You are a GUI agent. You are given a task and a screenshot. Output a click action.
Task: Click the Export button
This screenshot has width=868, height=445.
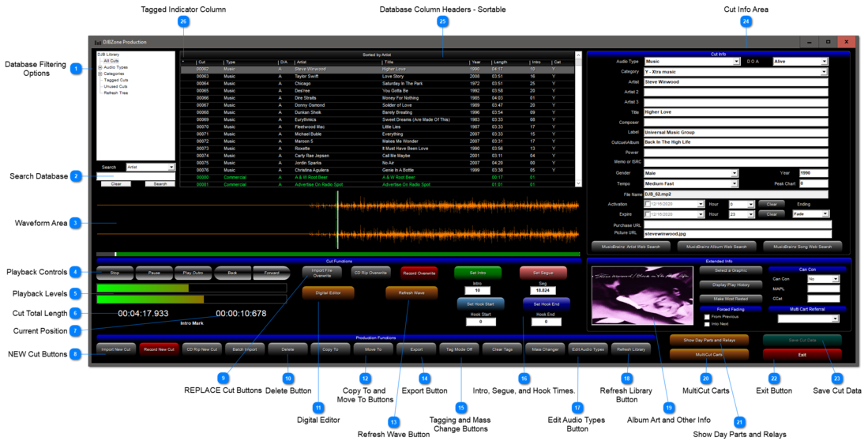[416, 349]
